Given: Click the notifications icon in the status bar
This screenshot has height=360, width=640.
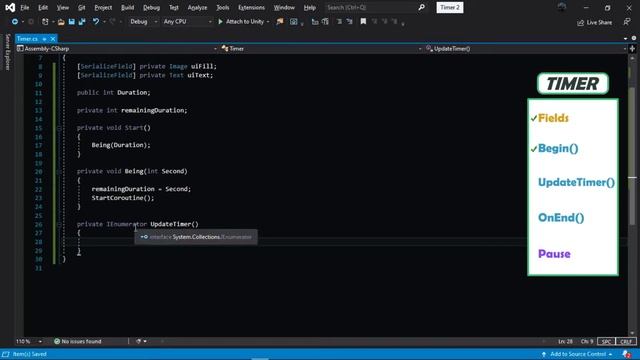Looking at the screenshot, I should tap(627, 354).
